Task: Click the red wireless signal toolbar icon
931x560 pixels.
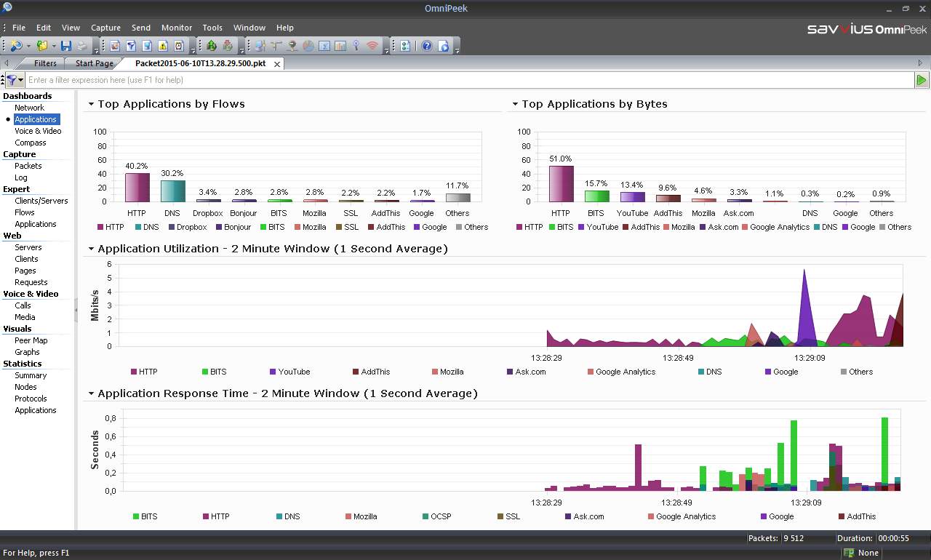Action: click(x=372, y=46)
